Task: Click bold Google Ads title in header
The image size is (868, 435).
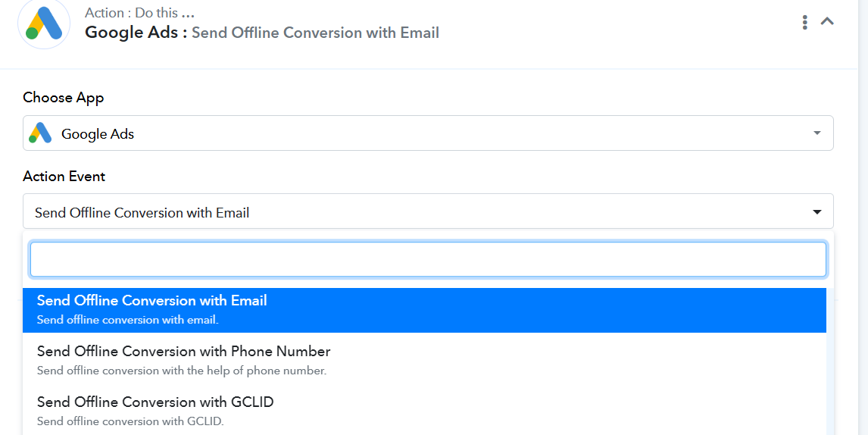Action: point(132,32)
